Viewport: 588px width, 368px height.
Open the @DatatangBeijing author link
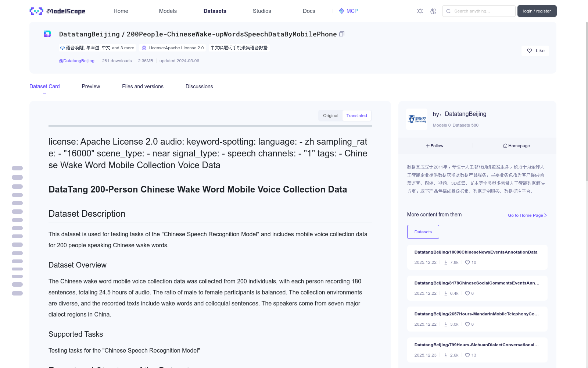76,61
